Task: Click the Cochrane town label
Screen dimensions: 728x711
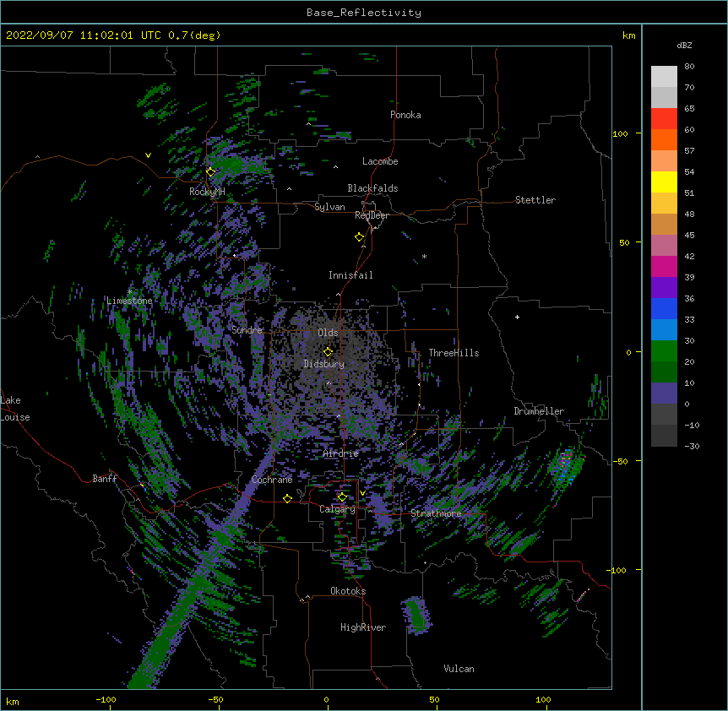Action: [x=272, y=480]
